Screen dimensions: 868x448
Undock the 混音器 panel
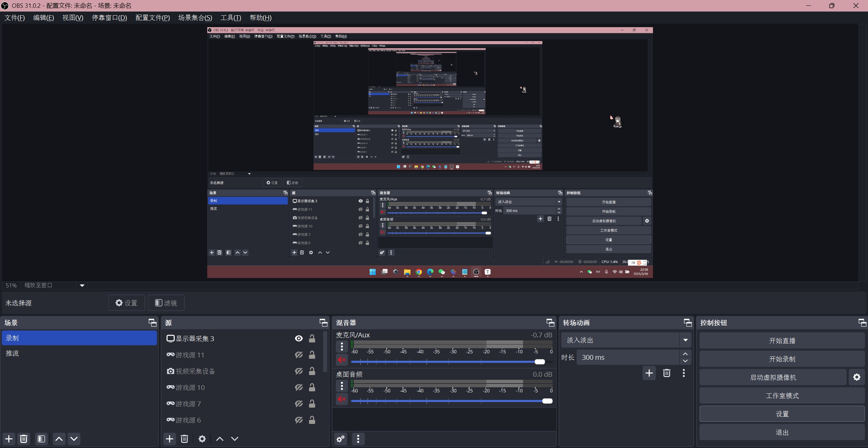[x=550, y=322]
